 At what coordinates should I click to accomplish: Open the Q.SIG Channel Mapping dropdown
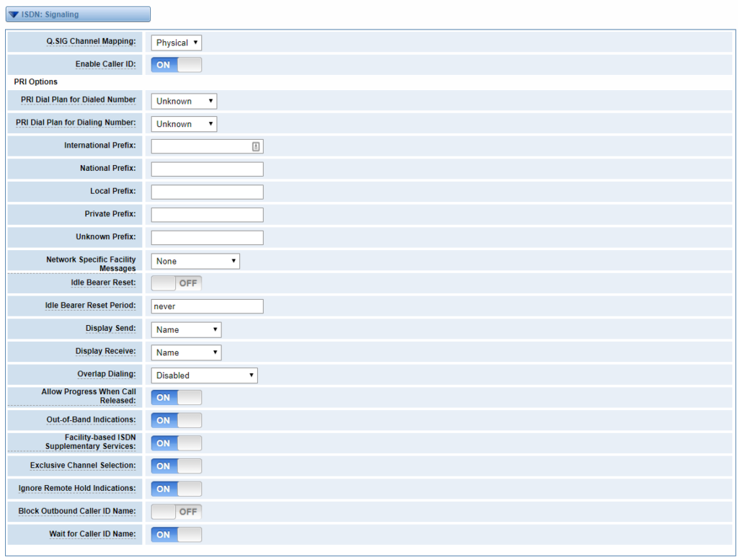pos(175,43)
